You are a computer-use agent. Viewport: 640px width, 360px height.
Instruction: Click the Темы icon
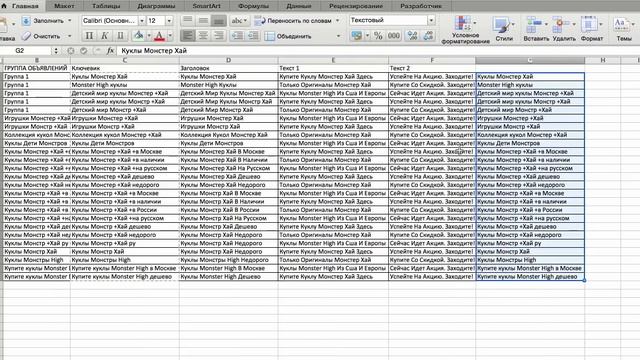pyautogui.click(x=621, y=25)
